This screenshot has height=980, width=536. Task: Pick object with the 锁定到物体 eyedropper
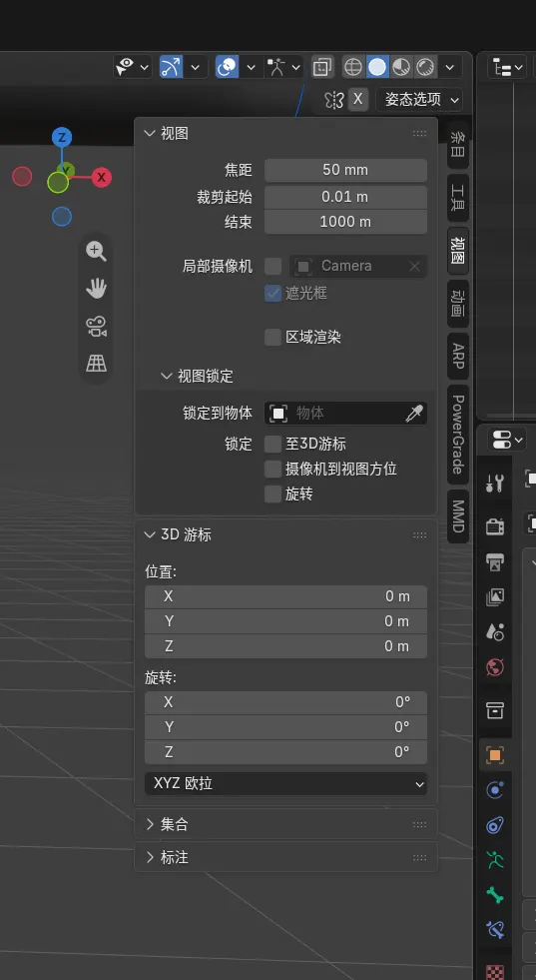[x=414, y=414]
